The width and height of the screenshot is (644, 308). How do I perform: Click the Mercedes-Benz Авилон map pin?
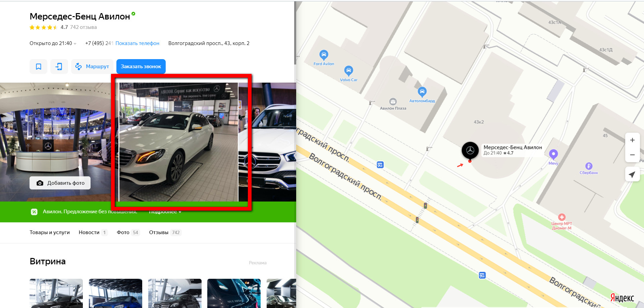(x=470, y=151)
